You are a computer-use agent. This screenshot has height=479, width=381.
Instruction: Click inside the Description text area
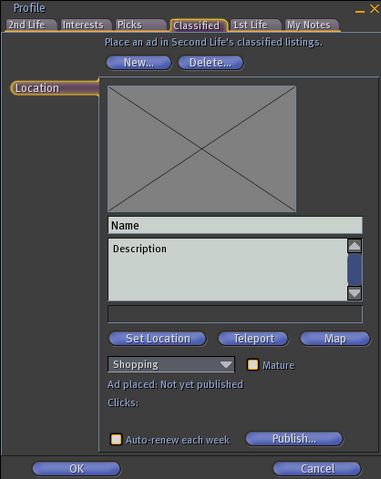[x=227, y=270]
